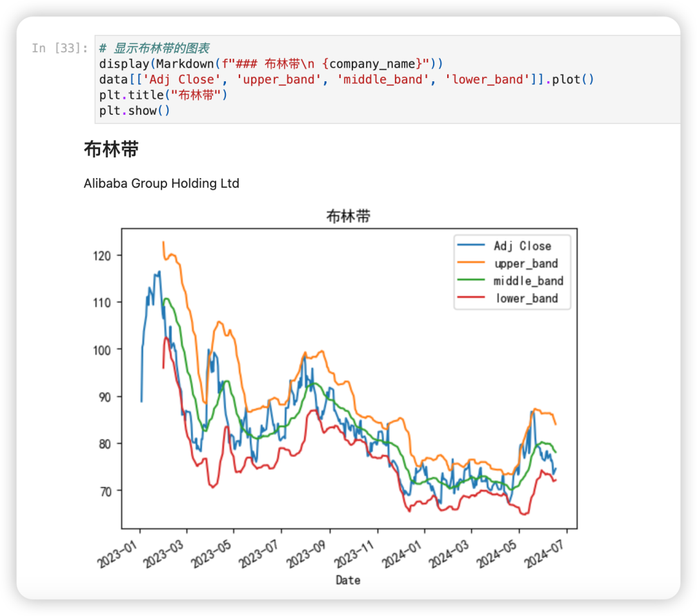Click the Date axis label below chart
The height and width of the screenshot is (616, 697).
coord(347,579)
